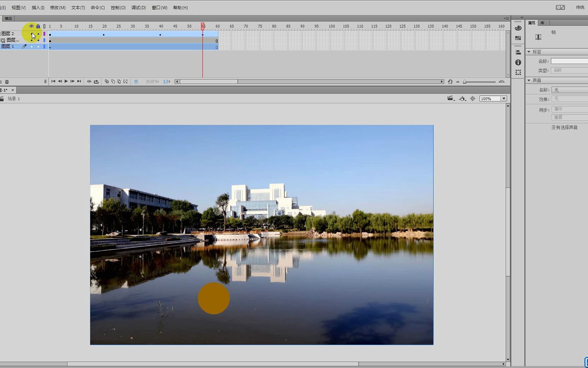
Task: Collapse the 声音 section
Action: tap(529, 80)
